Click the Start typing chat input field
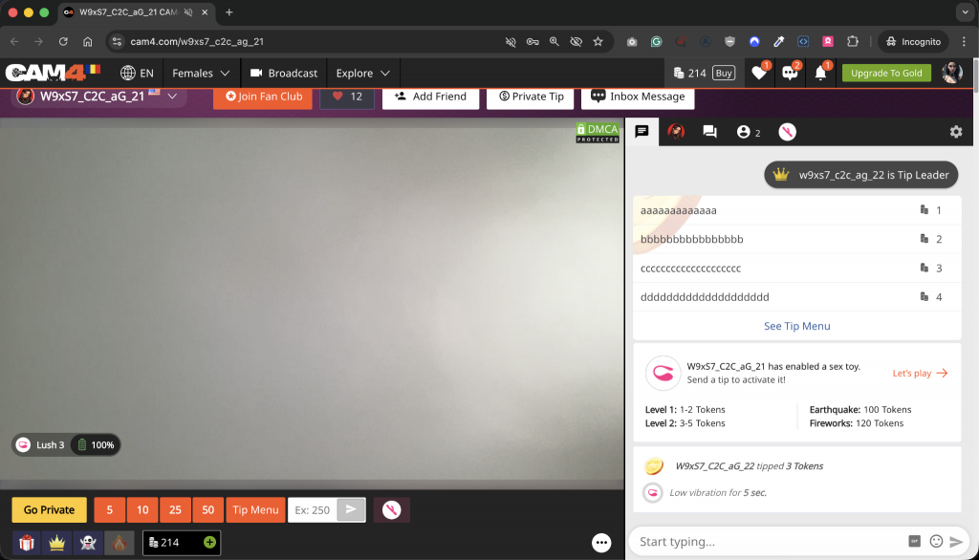This screenshot has width=979, height=560. pos(765,542)
